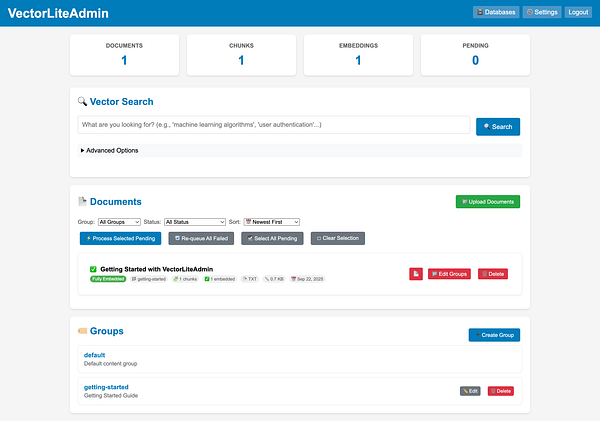Run the vector Search button
600x421 pixels.
(498, 127)
